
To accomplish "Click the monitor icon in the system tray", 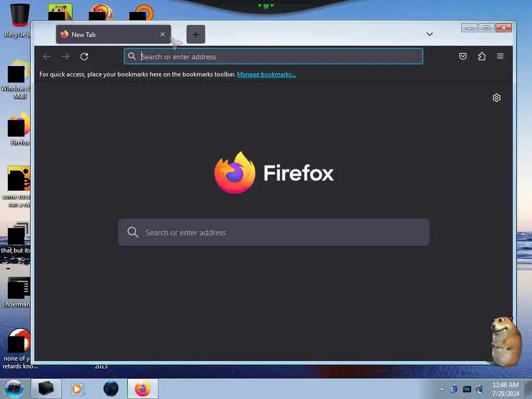I will click(x=467, y=389).
